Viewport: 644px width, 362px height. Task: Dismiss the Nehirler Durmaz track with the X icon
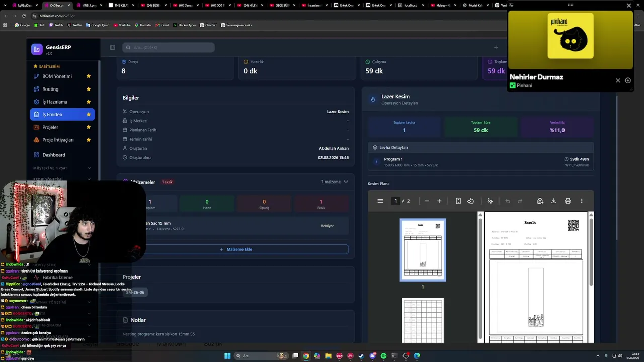coord(618,80)
